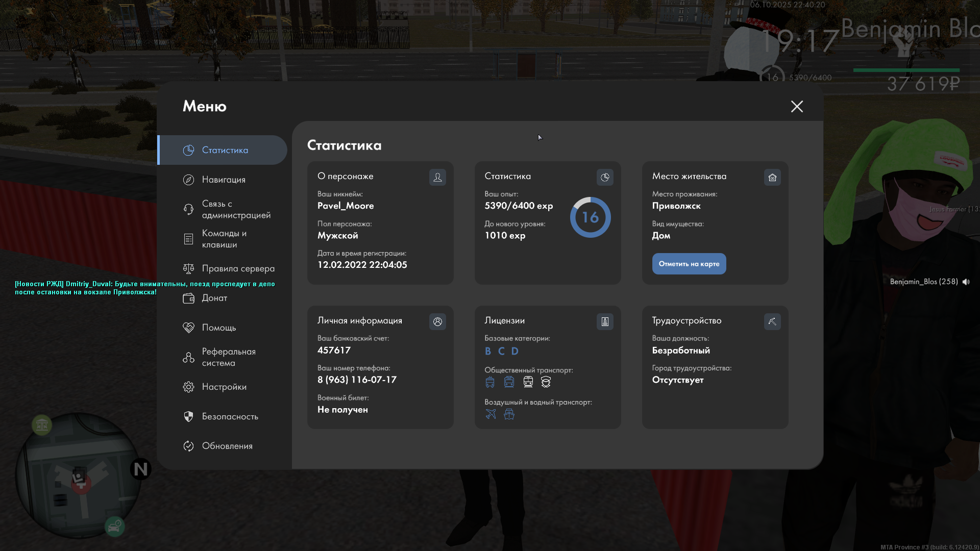Viewport: 980px width, 551px height.
Task: Click the document icon in Лицензии card
Action: [605, 321]
